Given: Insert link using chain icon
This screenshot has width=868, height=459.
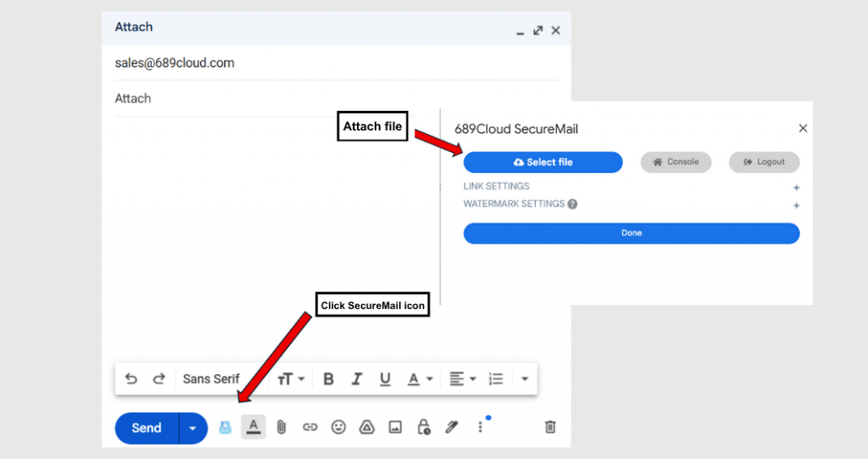Looking at the screenshot, I should pyautogui.click(x=310, y=427).
